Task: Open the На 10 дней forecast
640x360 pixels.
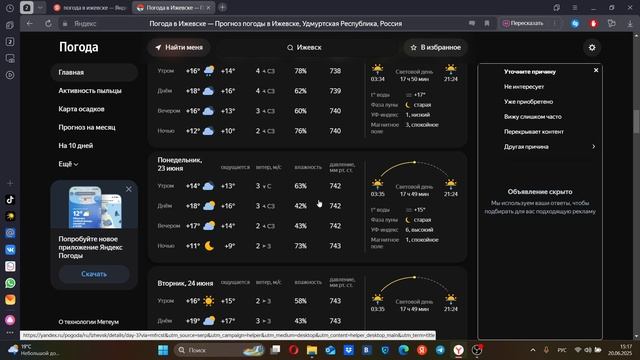Action: (x=76, y=146)
